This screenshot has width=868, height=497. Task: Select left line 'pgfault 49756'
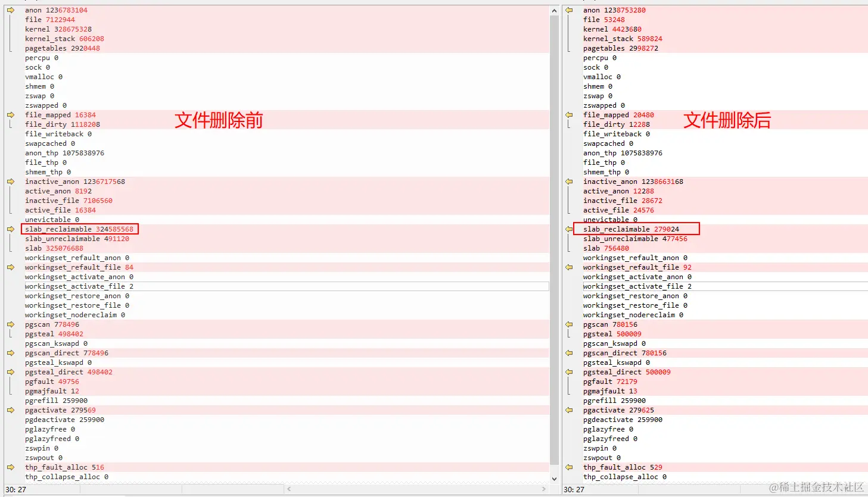pos(52,382)
